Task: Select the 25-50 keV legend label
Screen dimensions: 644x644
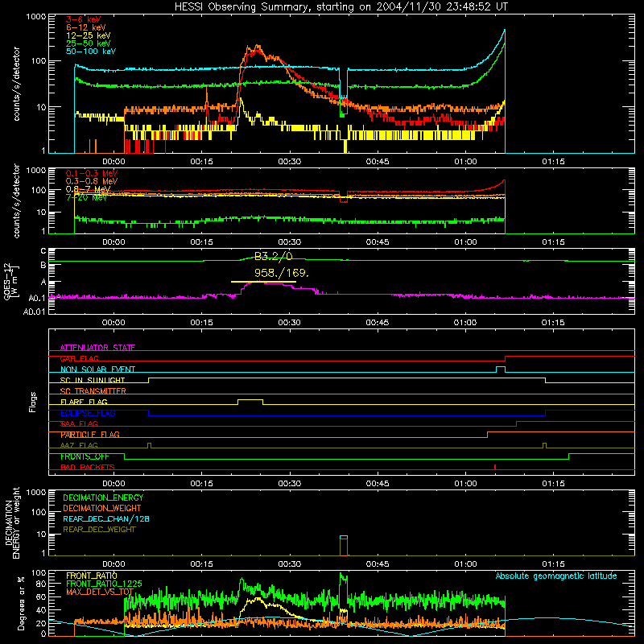Action: pos(89,43)
